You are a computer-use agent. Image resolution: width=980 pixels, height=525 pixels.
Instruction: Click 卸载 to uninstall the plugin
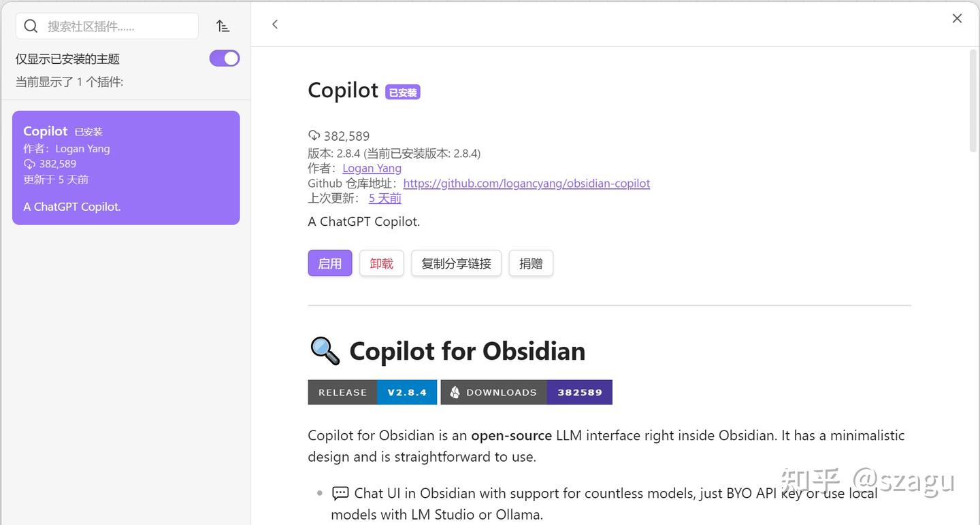[x=381, y=263]
